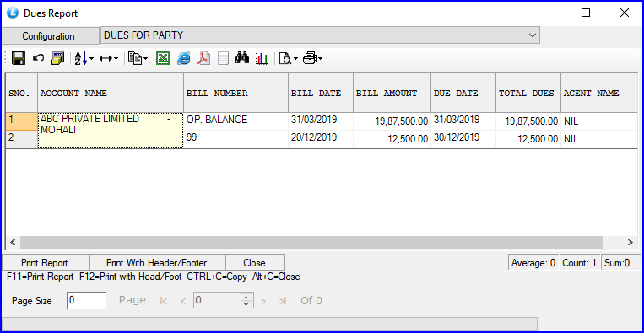The height and width of the screenshot is (333, 644).
Task: Open the print preview dropdown
Action: pos(295,59)
